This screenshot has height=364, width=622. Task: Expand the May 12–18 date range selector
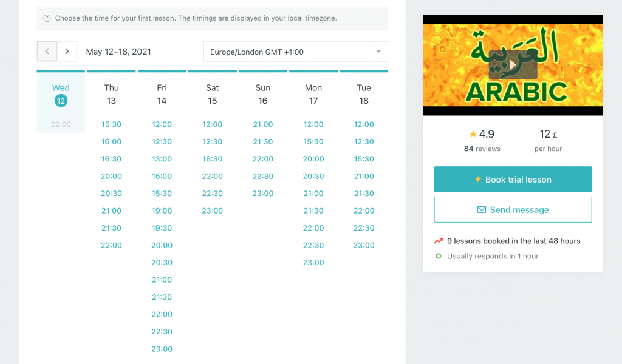point(118,51)
